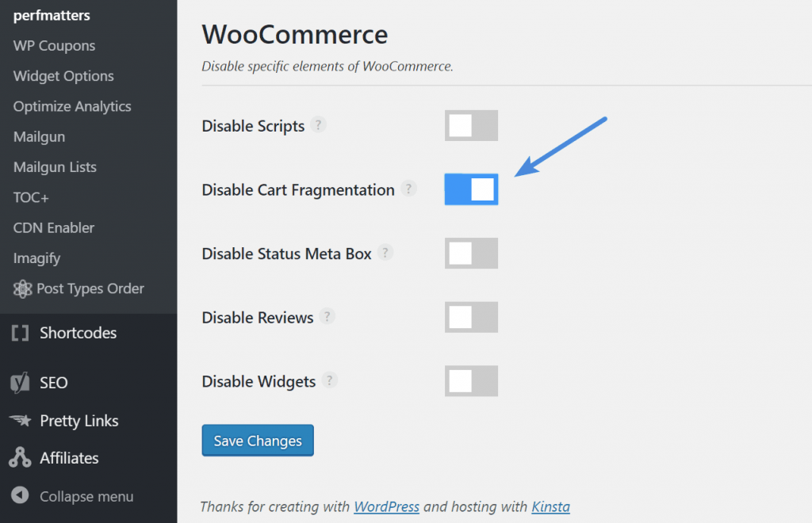This screenshot has height=523, width=812.
Task: Open the Kinsta link in the footer
Action: [550, 506]
